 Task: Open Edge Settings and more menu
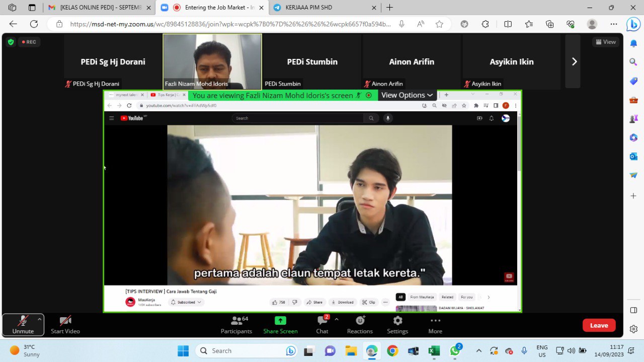point(614,24)
